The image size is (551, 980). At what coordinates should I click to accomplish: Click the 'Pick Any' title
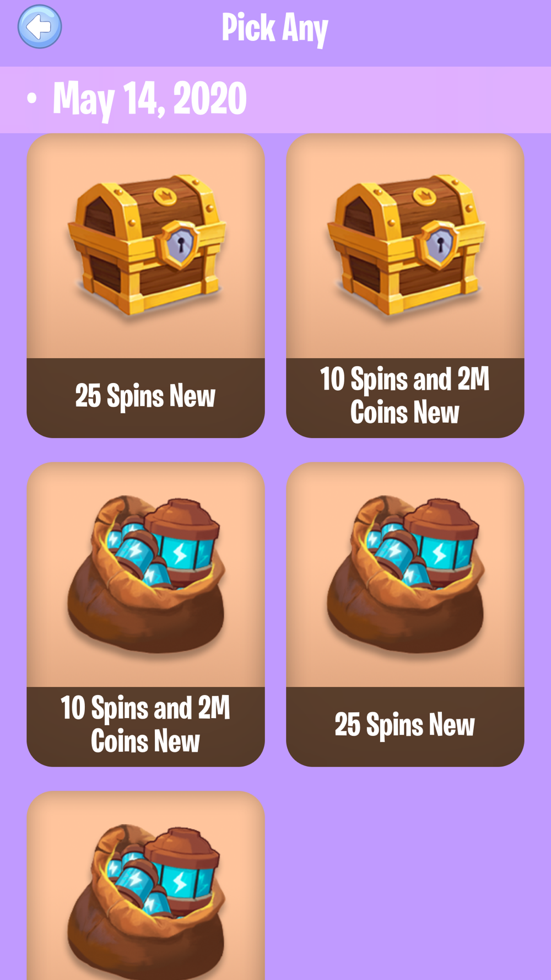[275, 29]
